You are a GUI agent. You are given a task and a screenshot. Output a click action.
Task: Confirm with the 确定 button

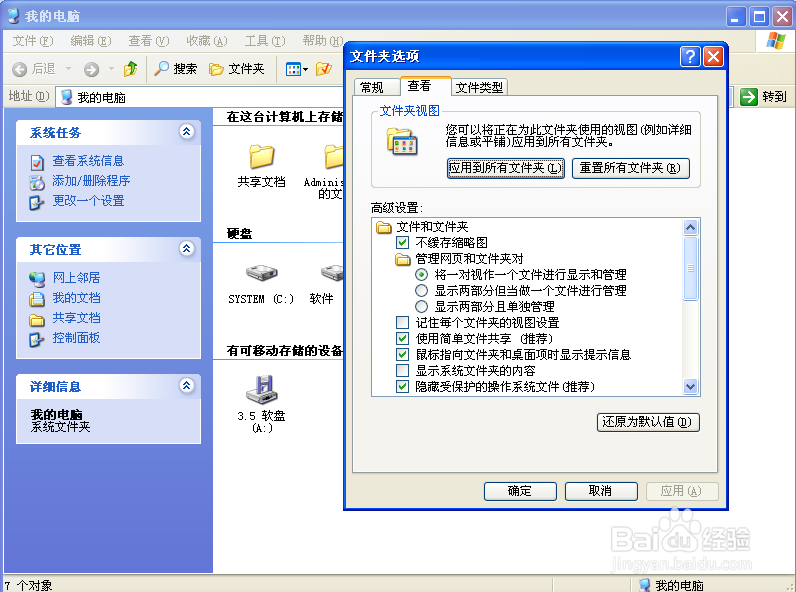(x=520, y=491)
